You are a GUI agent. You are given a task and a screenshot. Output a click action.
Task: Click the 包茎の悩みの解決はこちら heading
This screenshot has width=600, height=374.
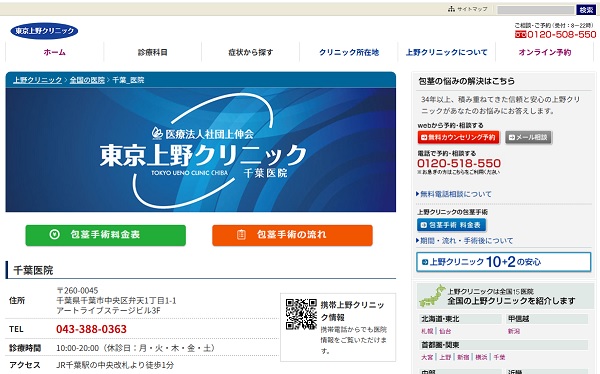pos(466,81)
